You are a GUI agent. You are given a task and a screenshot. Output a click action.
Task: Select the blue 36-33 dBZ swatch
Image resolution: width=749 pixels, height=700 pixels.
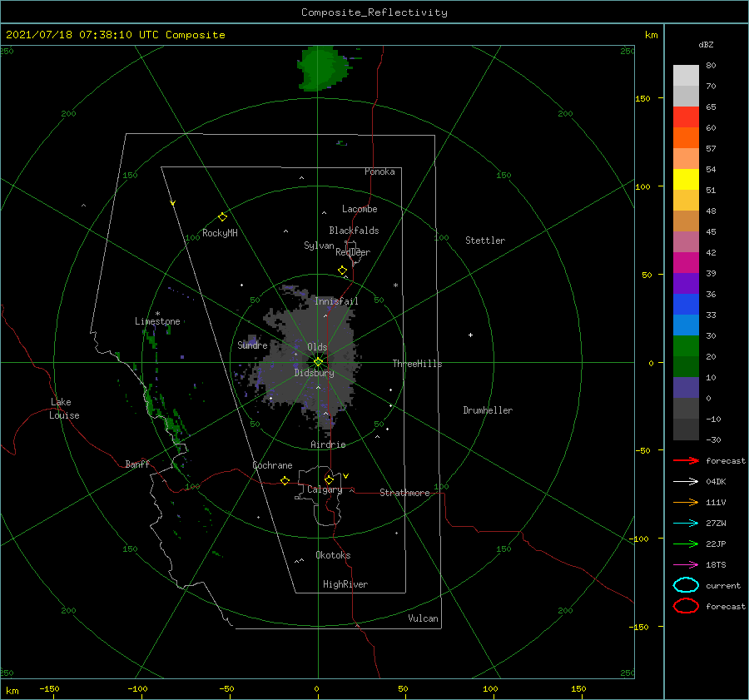point(686,305)
